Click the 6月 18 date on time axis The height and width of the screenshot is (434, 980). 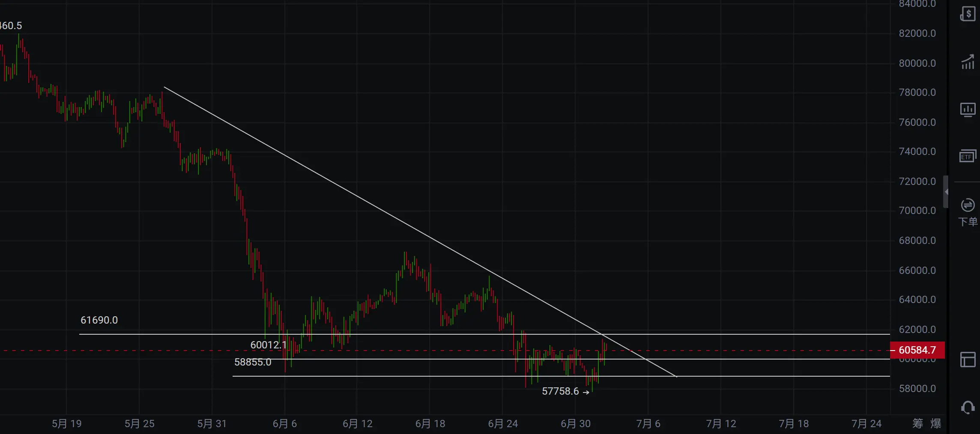point(430,424)
